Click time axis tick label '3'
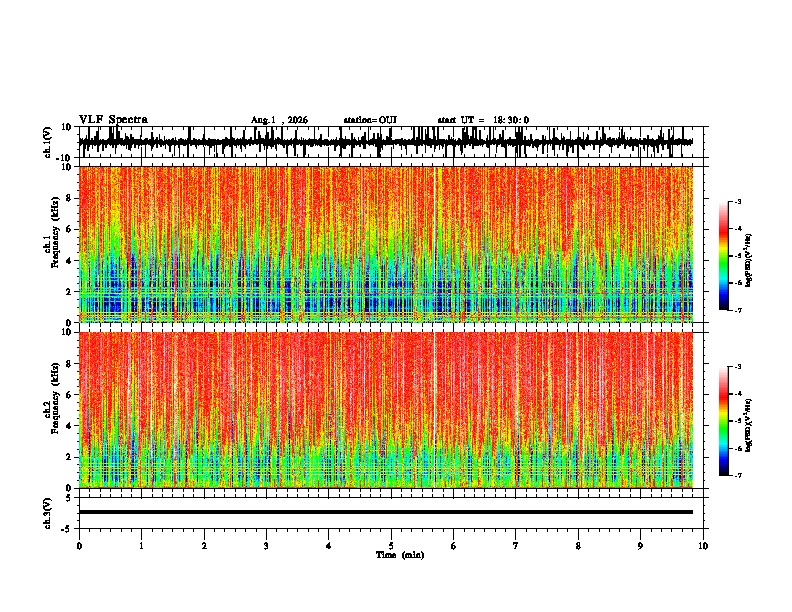This screenshot has height=612, width=792. point(267,546)
